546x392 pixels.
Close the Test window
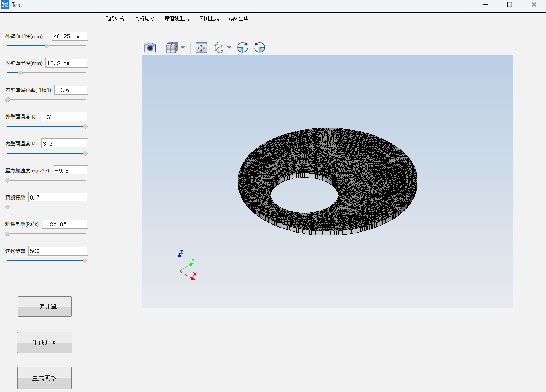click(x=534, y=5)
